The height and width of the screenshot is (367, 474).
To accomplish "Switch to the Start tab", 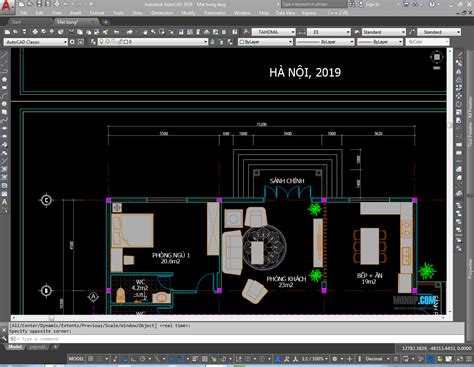I will [x=16, y=22].
